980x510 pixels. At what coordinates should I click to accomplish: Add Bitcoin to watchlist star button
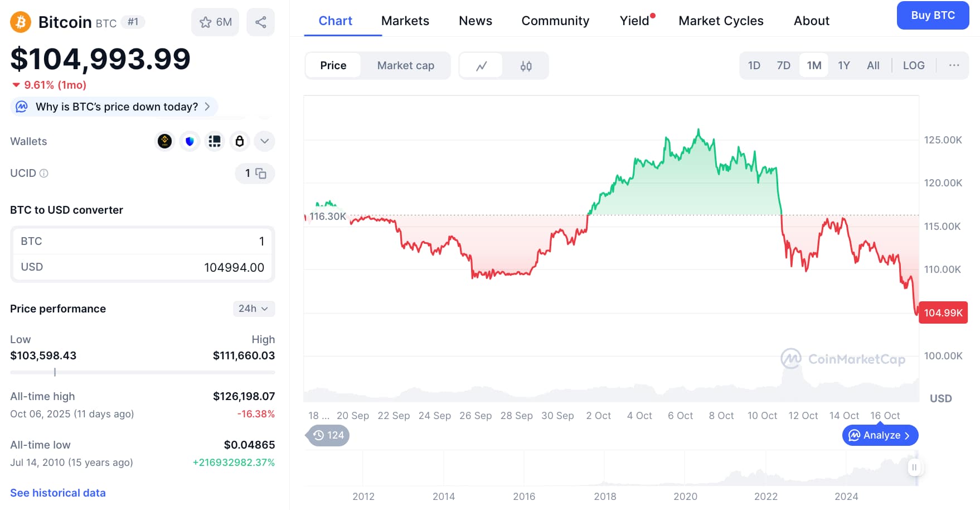[x=215, y=22]
